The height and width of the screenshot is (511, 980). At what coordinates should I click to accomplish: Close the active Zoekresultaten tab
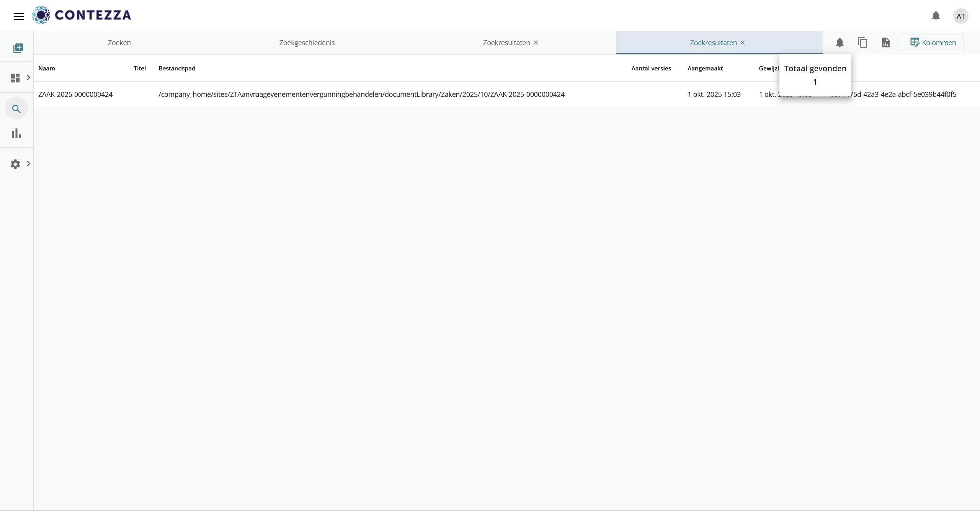743,42
